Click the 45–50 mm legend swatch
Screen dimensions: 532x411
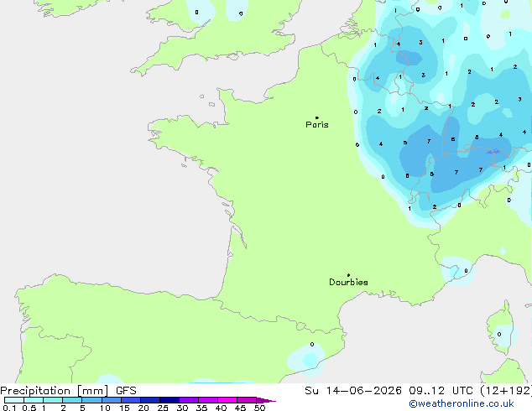click(247, 400)
